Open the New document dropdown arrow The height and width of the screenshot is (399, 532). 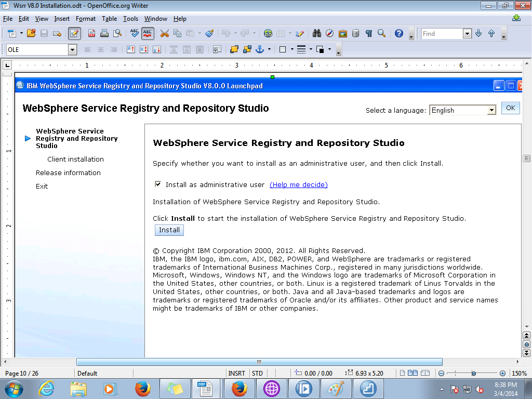pyautogui.click(x=21, y=33)
